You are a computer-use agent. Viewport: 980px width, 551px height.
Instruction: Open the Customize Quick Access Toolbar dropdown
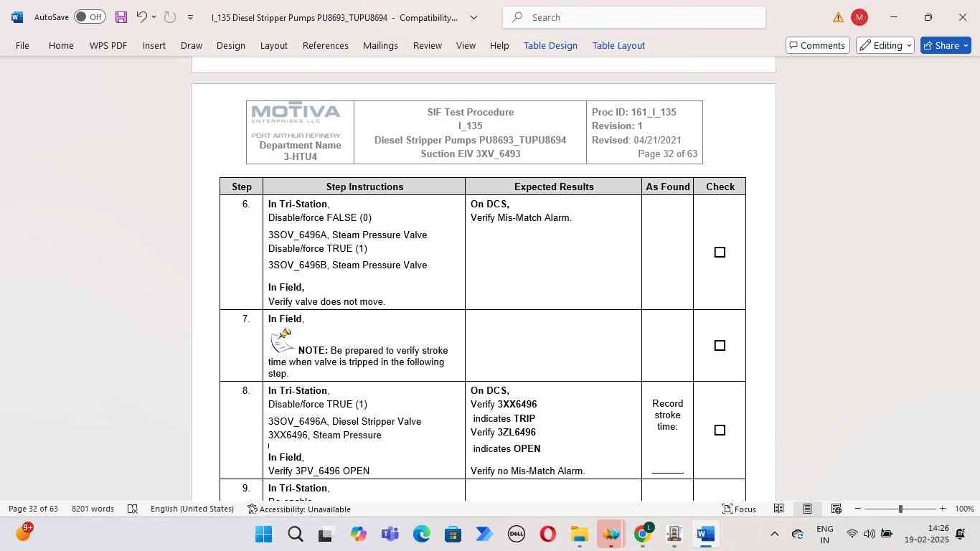190,17
